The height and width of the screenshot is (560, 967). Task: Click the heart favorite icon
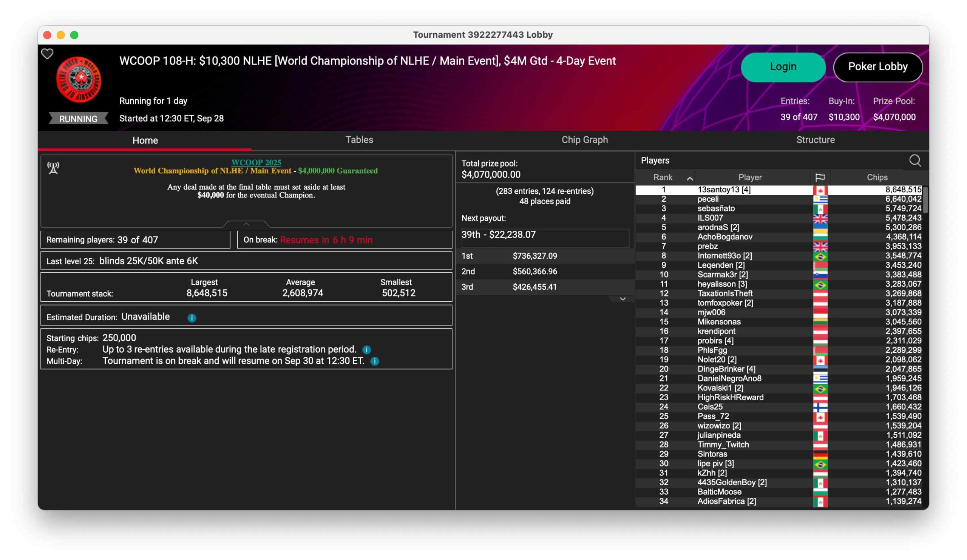(x=47, y=54)
